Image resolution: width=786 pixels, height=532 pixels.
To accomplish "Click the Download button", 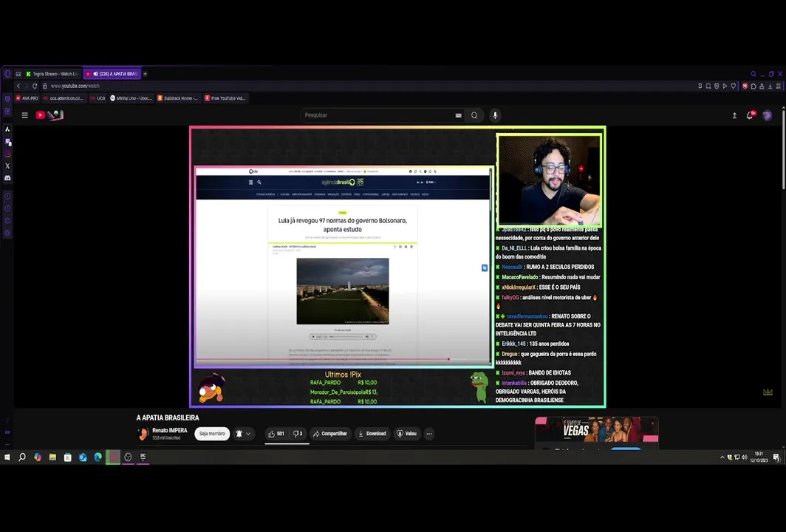I will [372, 434].
